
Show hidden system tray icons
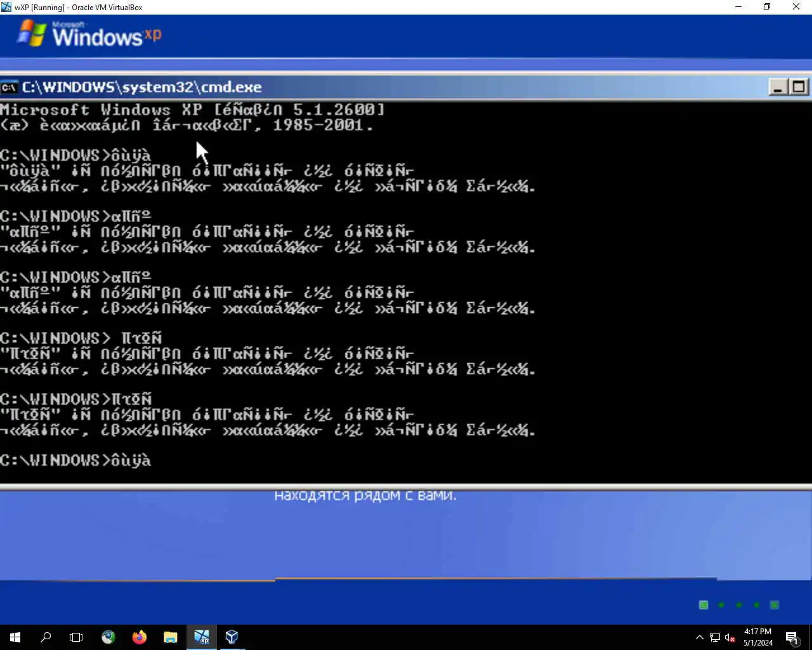tap(699, 637)
